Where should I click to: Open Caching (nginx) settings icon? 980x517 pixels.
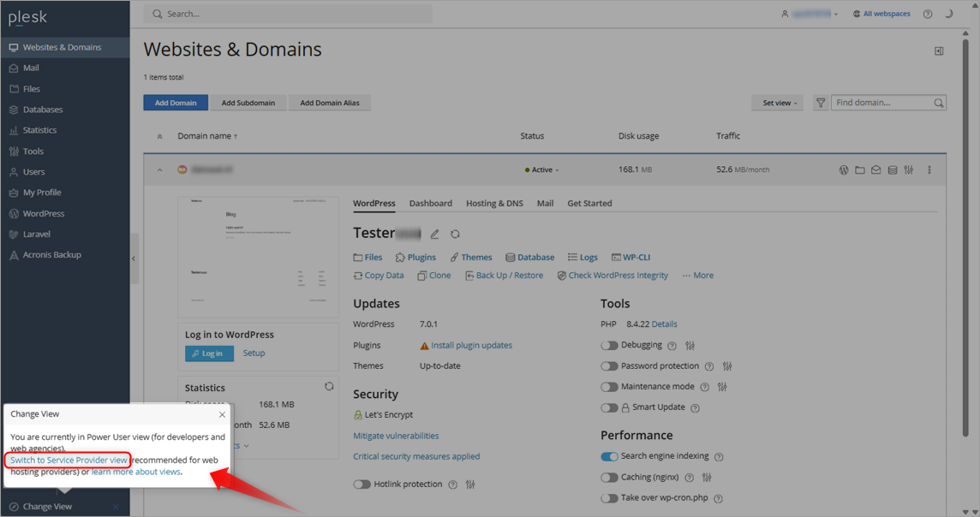707,478
